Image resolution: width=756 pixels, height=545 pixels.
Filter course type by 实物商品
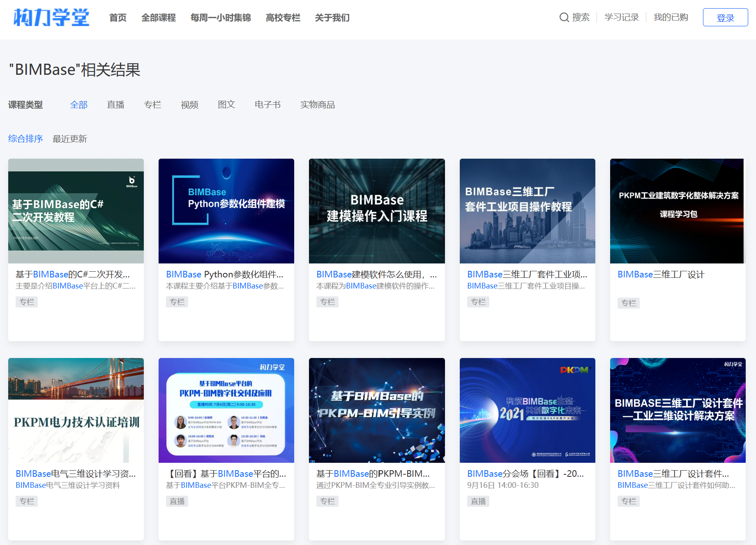pos(318,105)
